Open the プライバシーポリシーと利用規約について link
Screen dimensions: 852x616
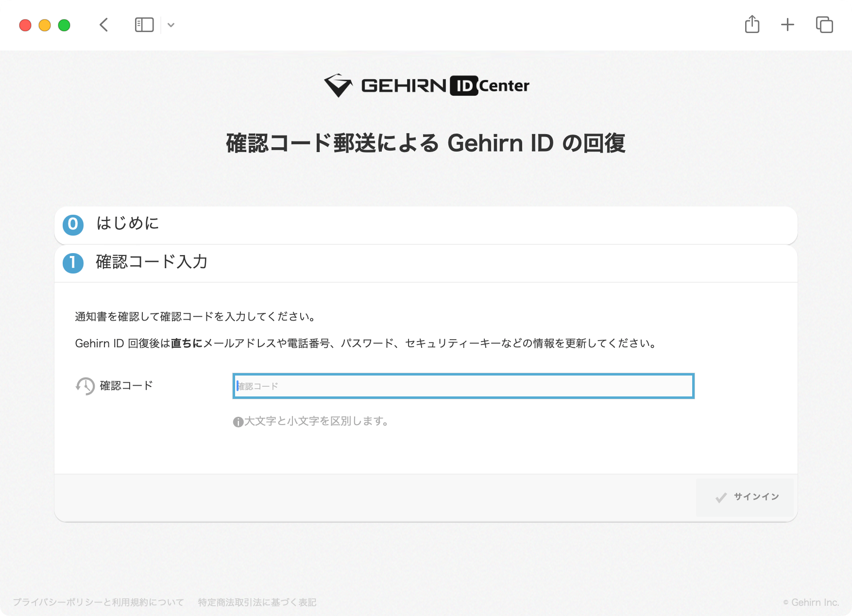pos(99,602)
